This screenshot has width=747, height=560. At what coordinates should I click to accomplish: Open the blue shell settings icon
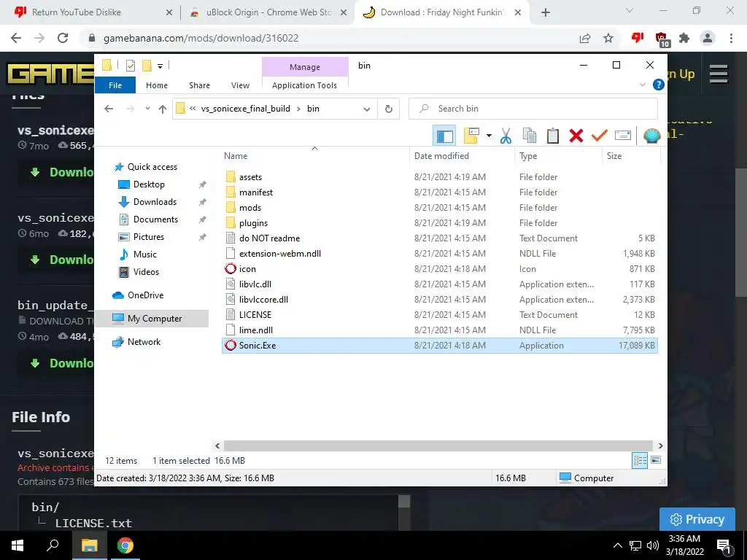click(x=651, y=136)
